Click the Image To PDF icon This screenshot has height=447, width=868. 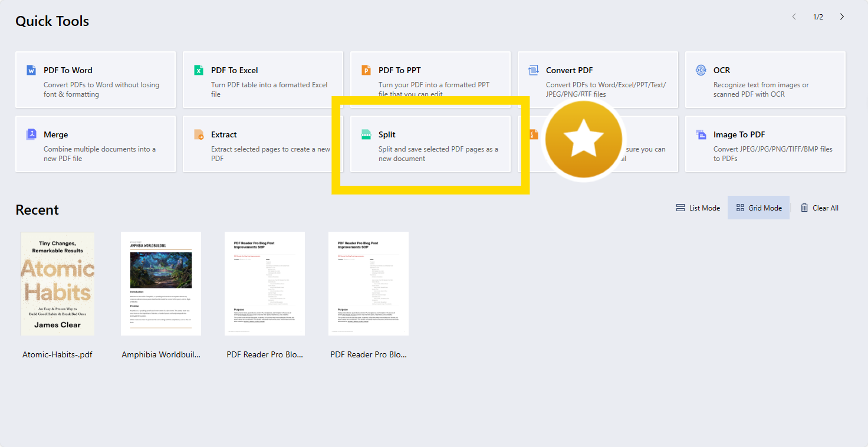click(x=701, y=134)
